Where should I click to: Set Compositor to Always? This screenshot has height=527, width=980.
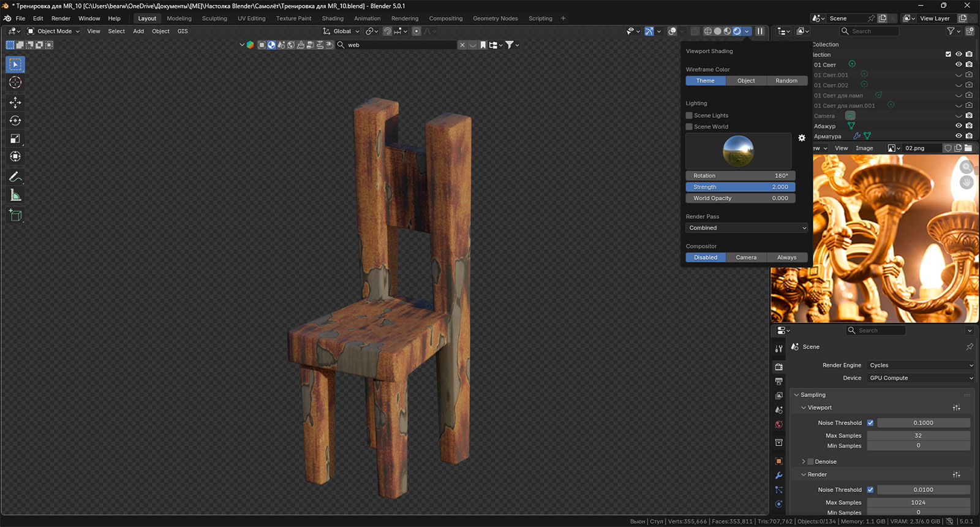pyautogui.click(x=786, y=257)
